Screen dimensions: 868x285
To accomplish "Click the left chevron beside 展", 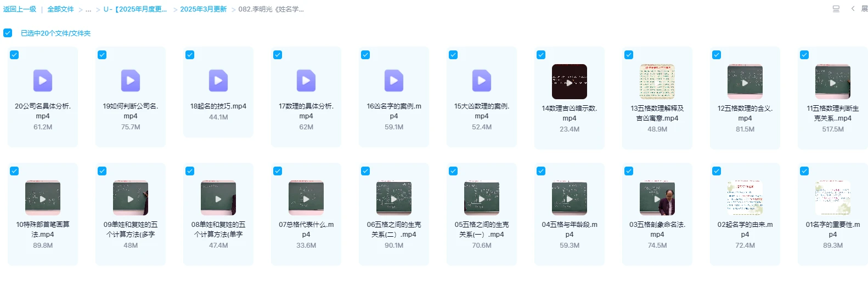I will tap(853, 9).
